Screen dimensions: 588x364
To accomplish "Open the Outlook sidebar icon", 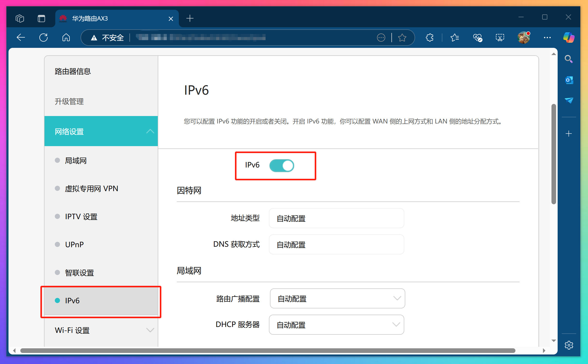I will pos(569,80).
